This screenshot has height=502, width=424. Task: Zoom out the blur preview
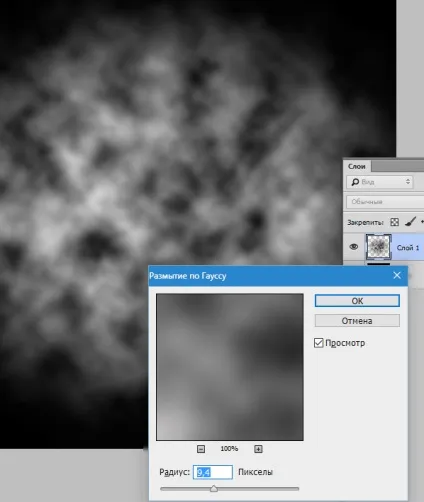pos(201,449)
